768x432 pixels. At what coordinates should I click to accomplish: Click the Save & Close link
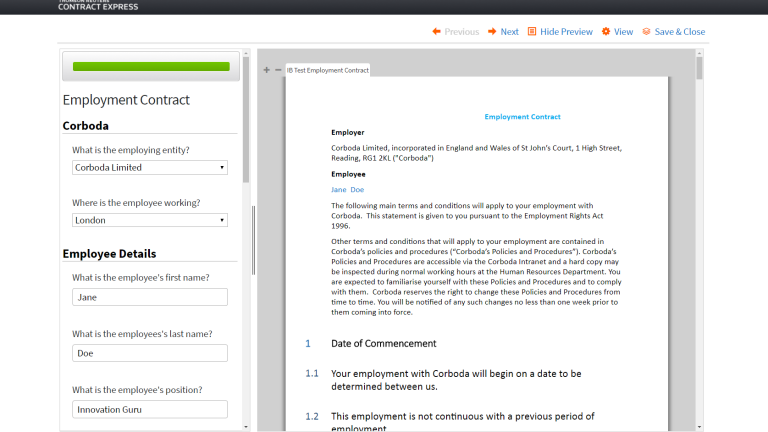pos(680,32)
